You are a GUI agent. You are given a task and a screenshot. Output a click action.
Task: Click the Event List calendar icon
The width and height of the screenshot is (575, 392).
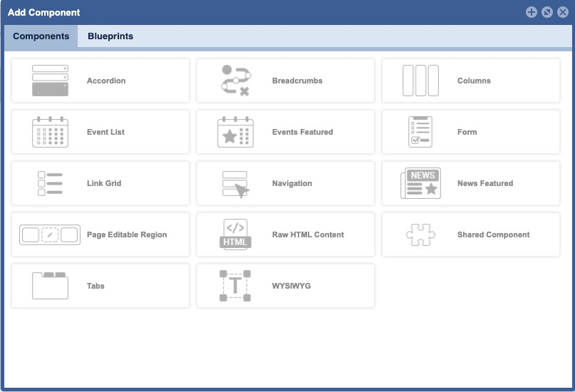[50, 132]
